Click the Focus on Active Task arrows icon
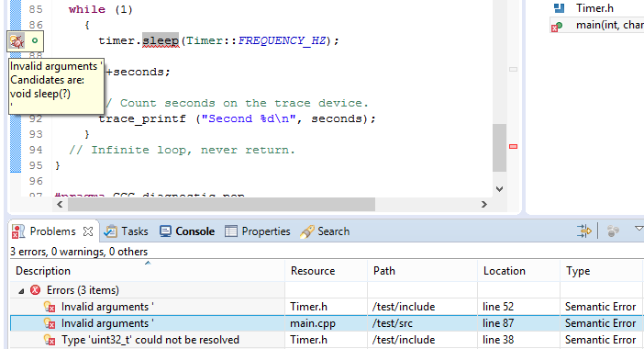Image resolution: width=644 pixels, height=349 pixels. pos(583,231)
